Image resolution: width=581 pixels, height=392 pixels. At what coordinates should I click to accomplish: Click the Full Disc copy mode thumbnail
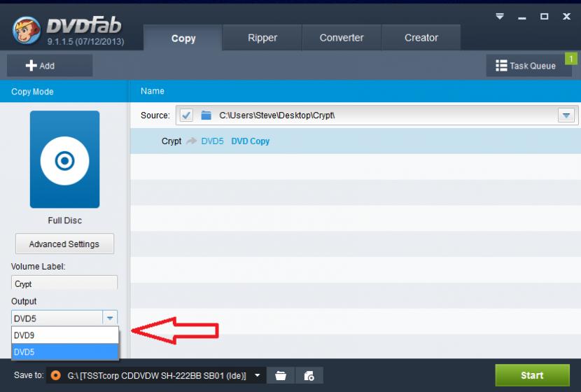64,159
